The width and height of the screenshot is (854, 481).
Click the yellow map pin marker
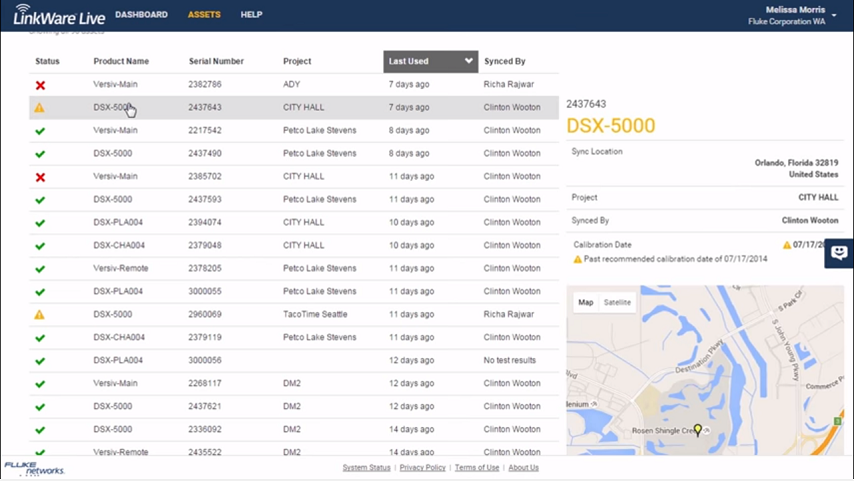(698, 430)
